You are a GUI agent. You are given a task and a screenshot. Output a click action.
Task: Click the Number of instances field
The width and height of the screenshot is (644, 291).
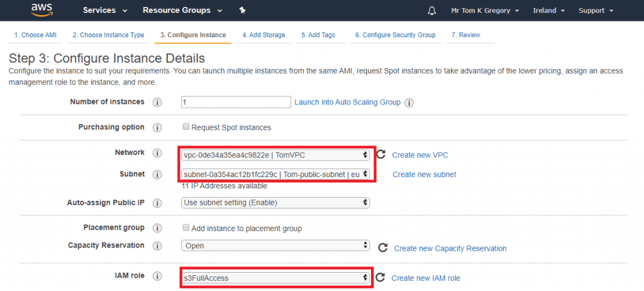pos(235,102)
